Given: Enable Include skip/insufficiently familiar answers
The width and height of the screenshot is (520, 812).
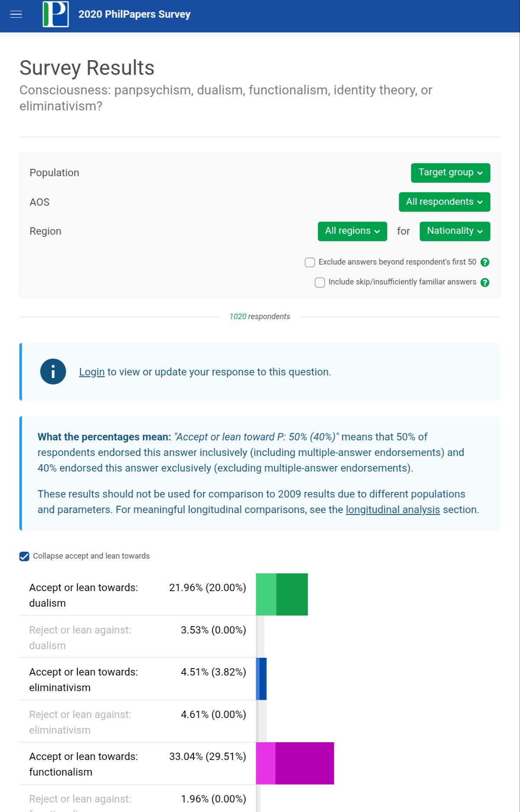Looking at the screenshot, I should click(x=320, y=282).
